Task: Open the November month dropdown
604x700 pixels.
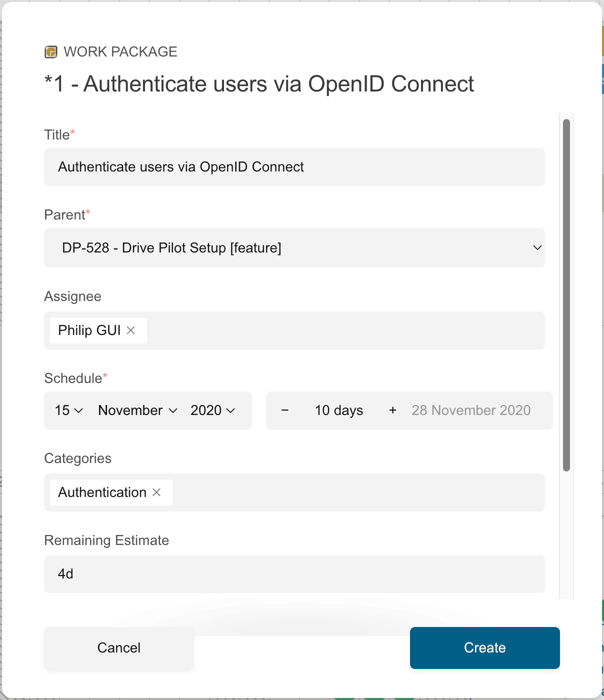Action: pos(138,410)
